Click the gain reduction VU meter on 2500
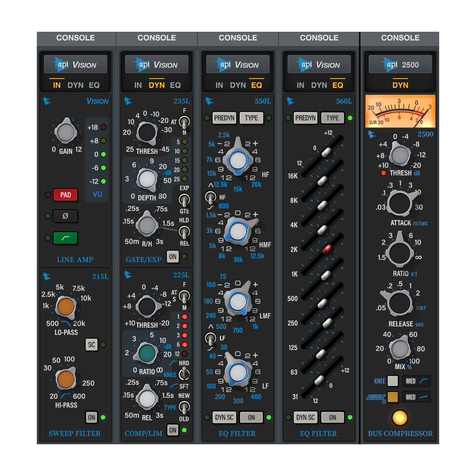 tap(400, 111)
